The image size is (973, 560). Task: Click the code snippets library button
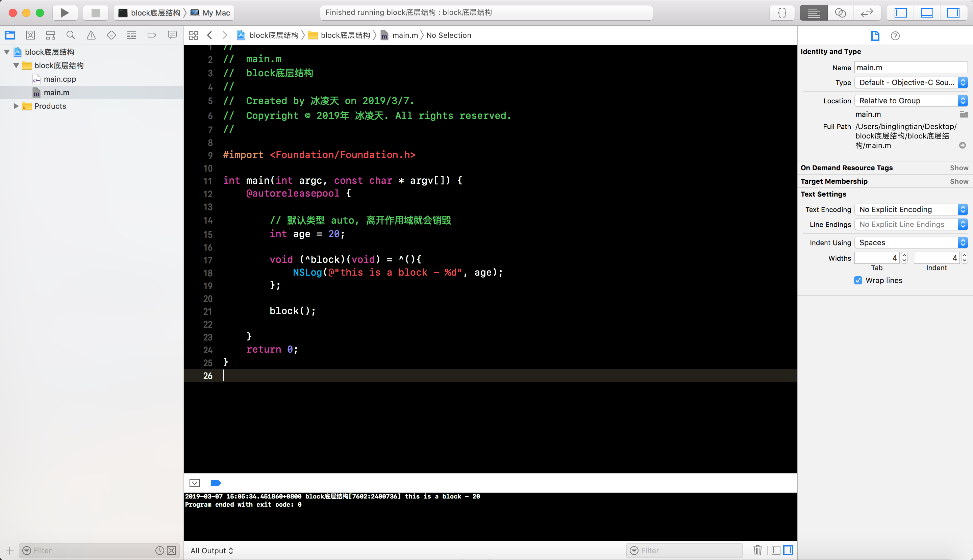[x=782, y=13]
